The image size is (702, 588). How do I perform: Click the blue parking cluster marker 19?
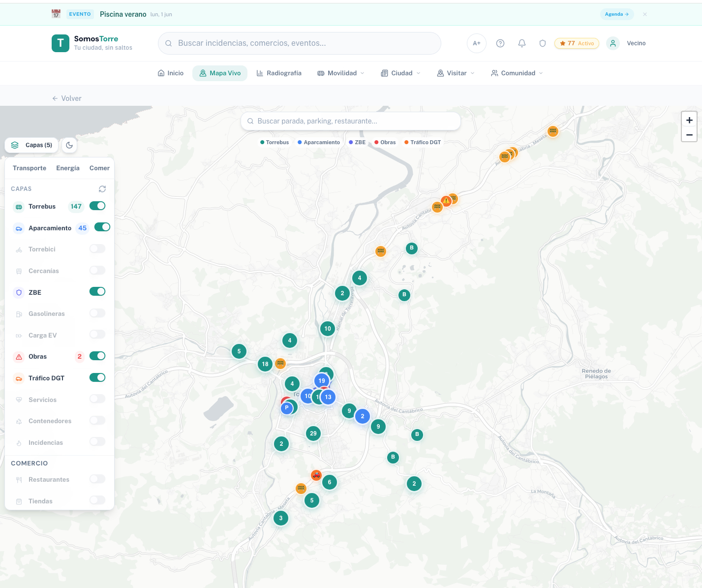tap(322, 380)
